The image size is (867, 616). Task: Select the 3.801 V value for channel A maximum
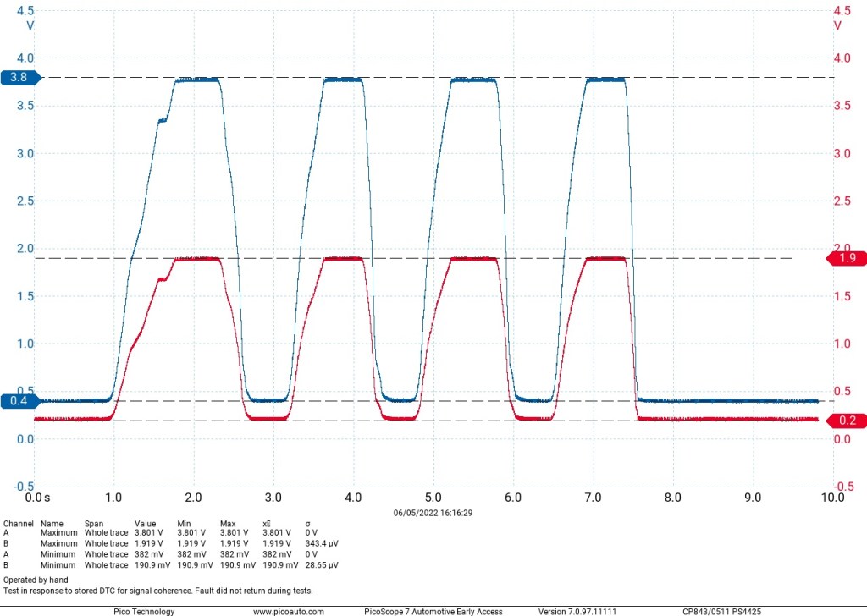(149, 533)
